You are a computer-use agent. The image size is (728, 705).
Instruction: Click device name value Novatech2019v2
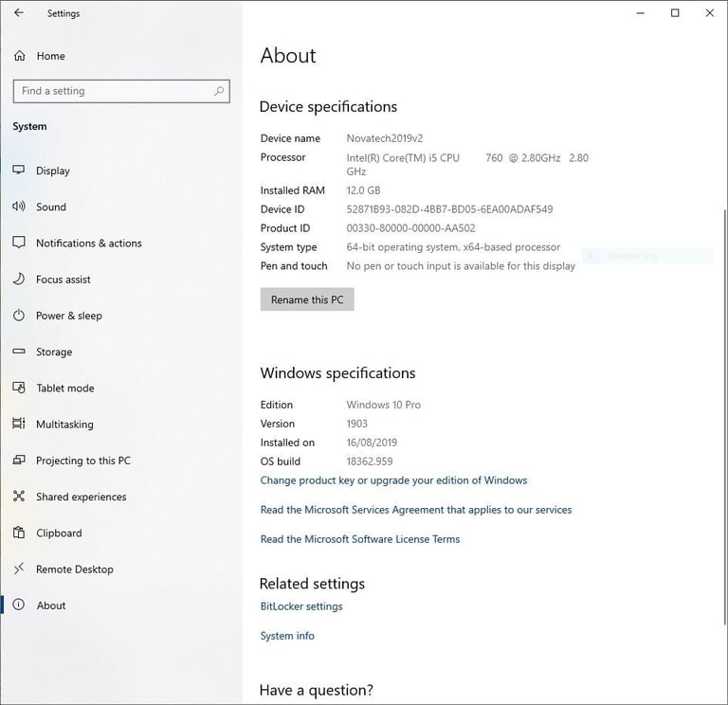point(385,138)
